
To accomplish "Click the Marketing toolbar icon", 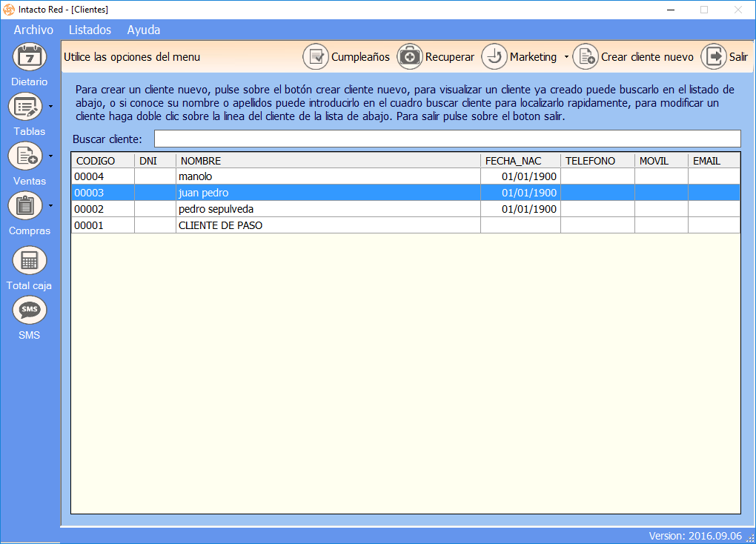I will [494, 57].
